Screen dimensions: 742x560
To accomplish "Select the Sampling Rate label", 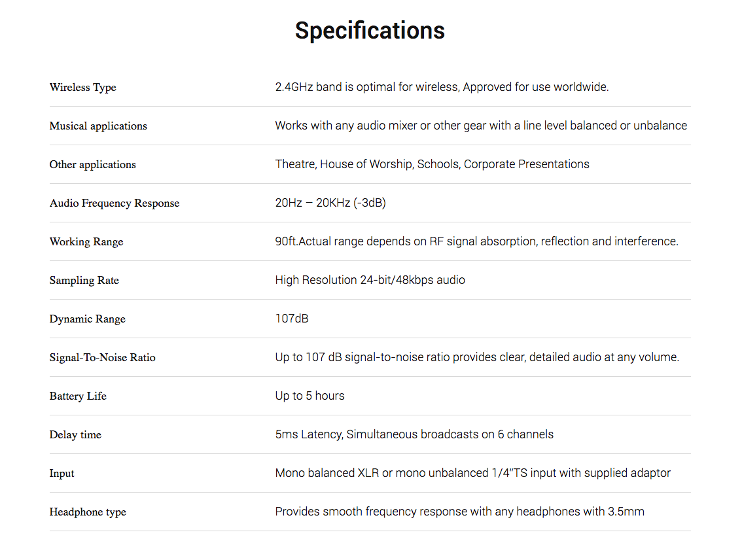I will (84, 281).
